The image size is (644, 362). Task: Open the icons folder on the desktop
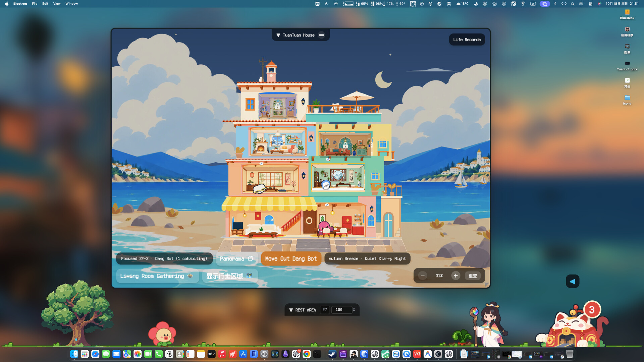click(627, 100)
